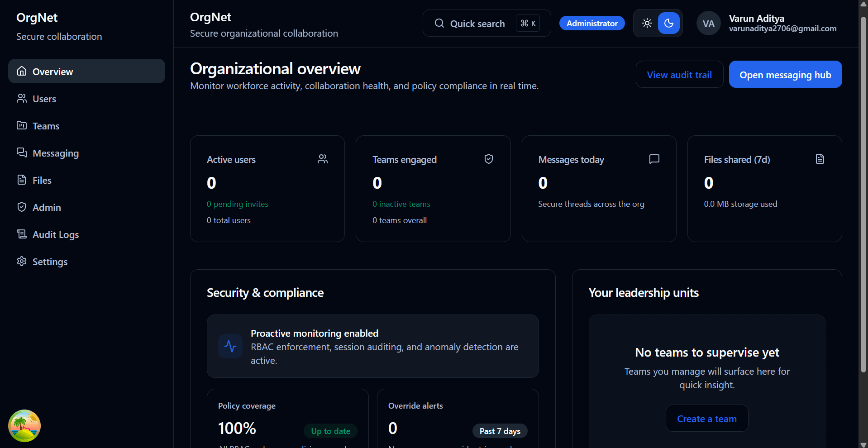The height and width of the screenshot is (448, 868).
Task: Click the chat bubble icon on Messages today card
Action: (x=654, y=159)
